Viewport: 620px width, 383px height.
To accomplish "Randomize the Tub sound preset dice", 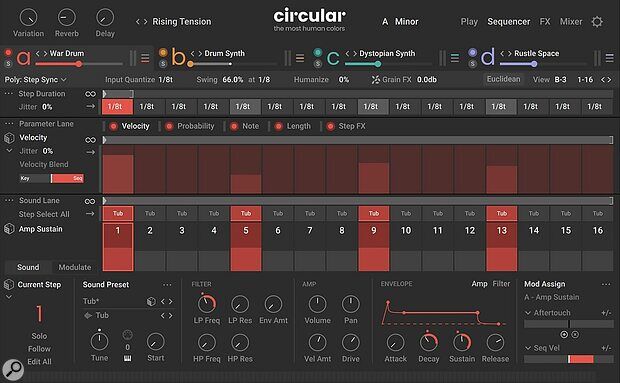I will click(x=151, y=302).
